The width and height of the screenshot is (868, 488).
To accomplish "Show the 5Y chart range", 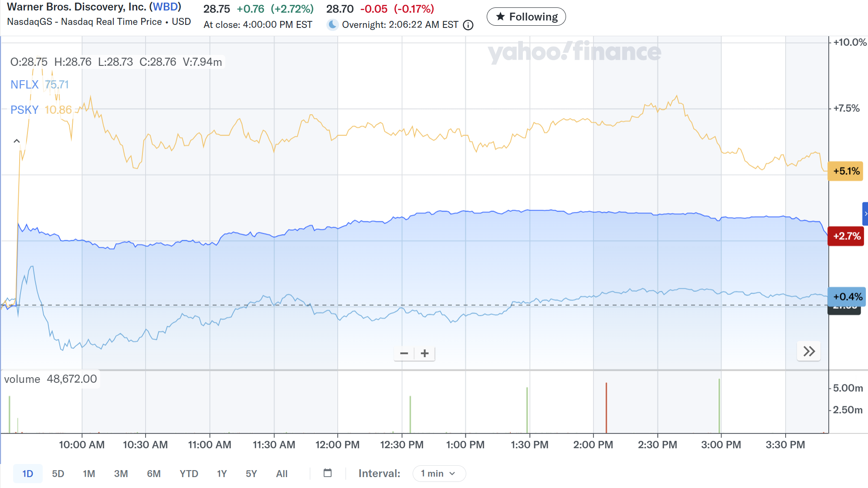I will tap(251, 474).
